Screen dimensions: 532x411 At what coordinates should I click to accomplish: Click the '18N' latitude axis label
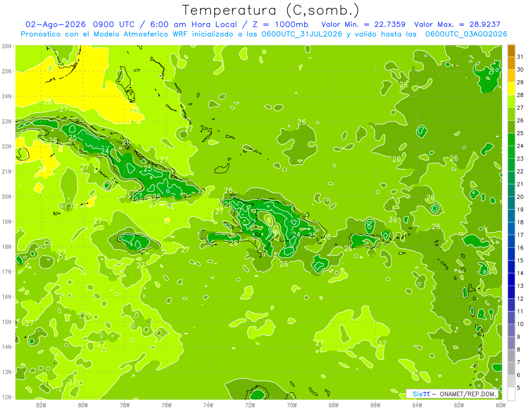coord(7,247)
